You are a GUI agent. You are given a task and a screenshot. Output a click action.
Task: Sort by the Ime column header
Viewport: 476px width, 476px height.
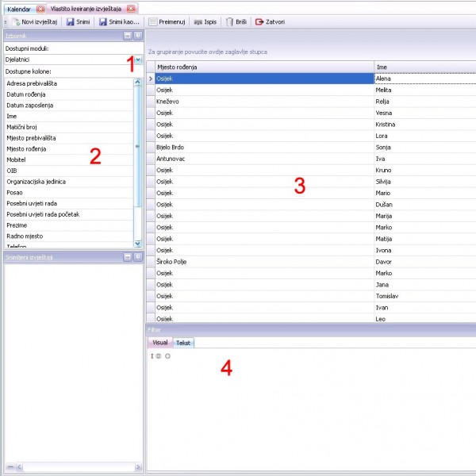[425, 67]
